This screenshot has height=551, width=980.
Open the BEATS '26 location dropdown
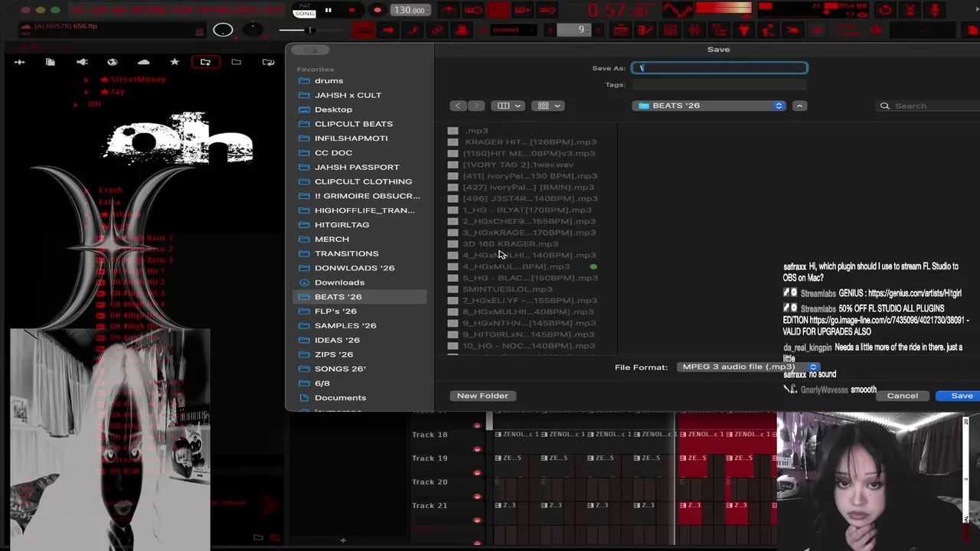710,106
